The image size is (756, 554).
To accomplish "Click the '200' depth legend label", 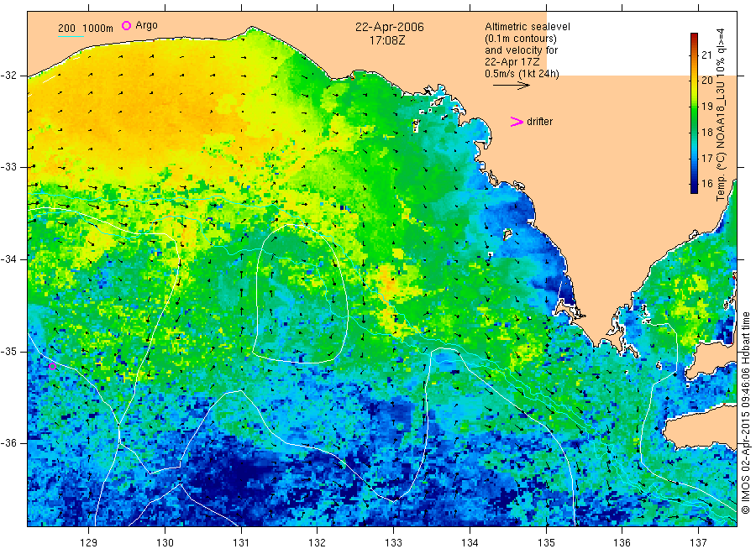I will [x=66, y=29].
